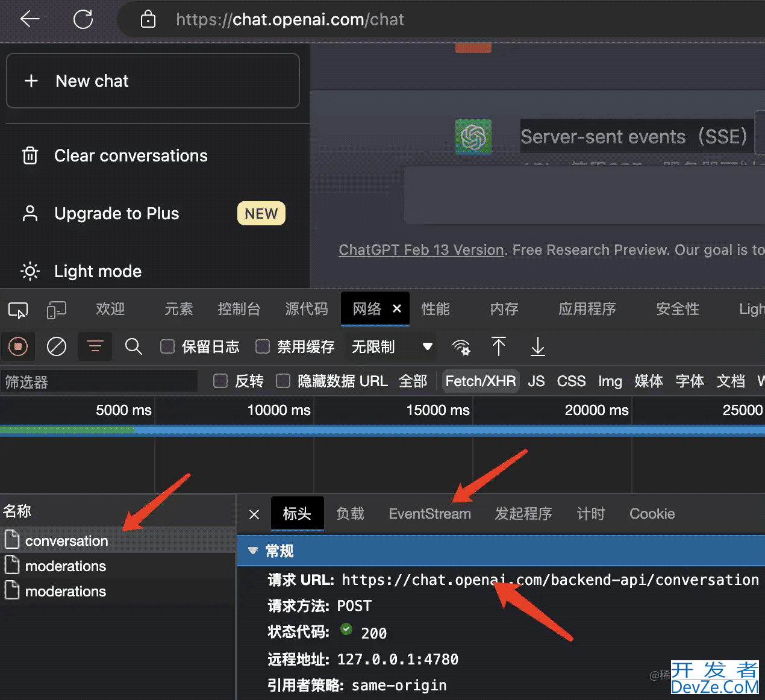Tick the 反转 checkbox
Image resolution: width=765 pixels, height=700 pixels.
pos(220,381)
